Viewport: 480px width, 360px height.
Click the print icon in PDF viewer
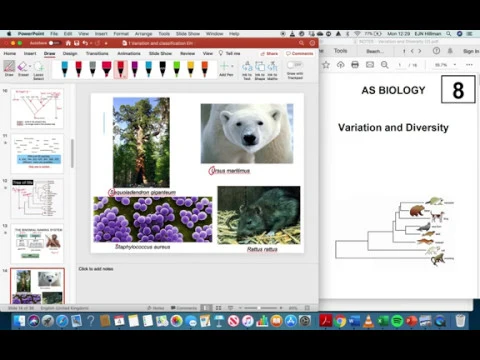pyautogui.click(x=355, y=65)
